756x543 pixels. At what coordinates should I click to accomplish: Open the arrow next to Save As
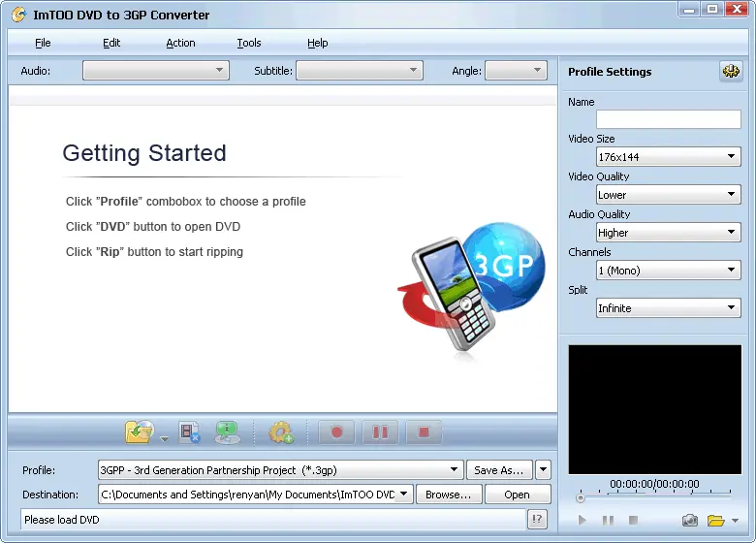pos(543,469)
